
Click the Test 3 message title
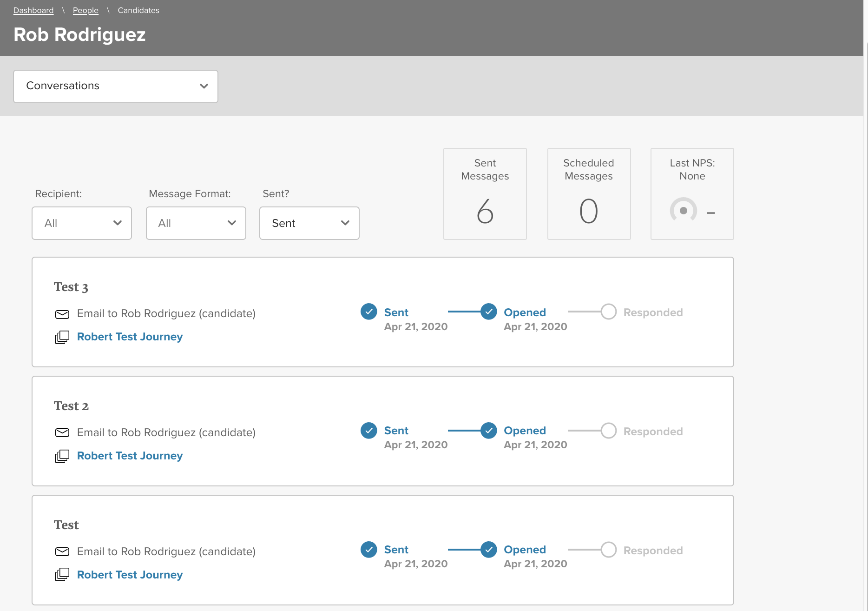pyautogui.click(x=71, y=287)
